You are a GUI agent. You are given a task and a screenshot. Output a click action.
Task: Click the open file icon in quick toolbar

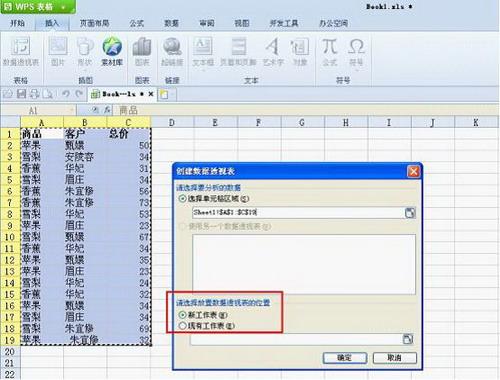(8, 94)
